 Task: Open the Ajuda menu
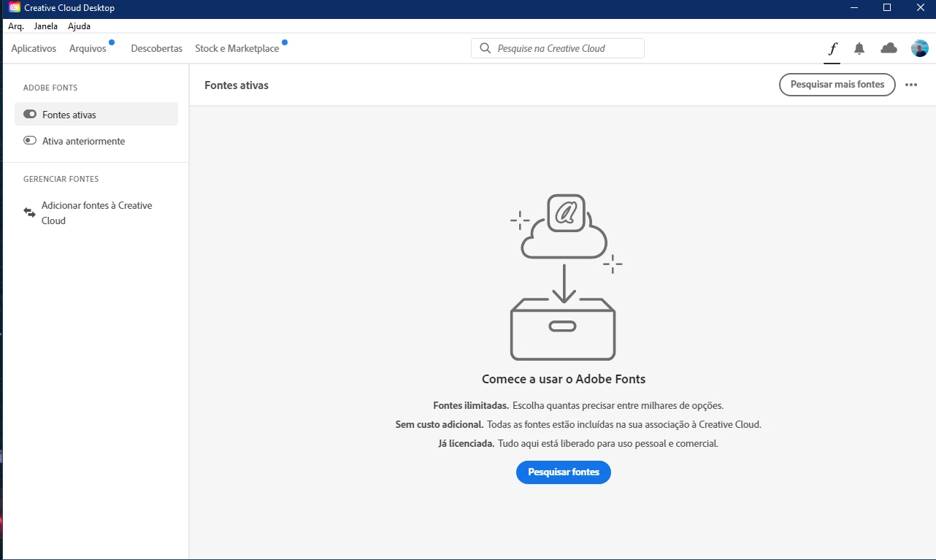click(x=79, y=26)
